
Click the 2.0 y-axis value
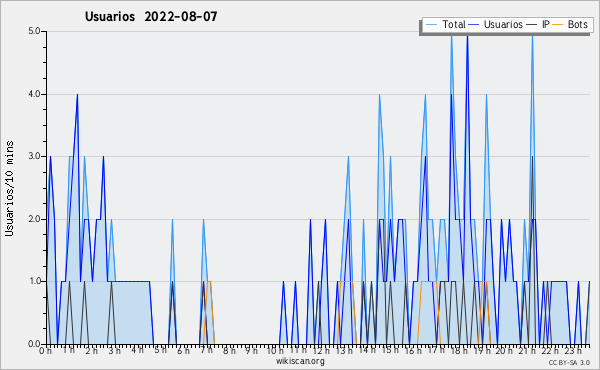click(34, 219)
